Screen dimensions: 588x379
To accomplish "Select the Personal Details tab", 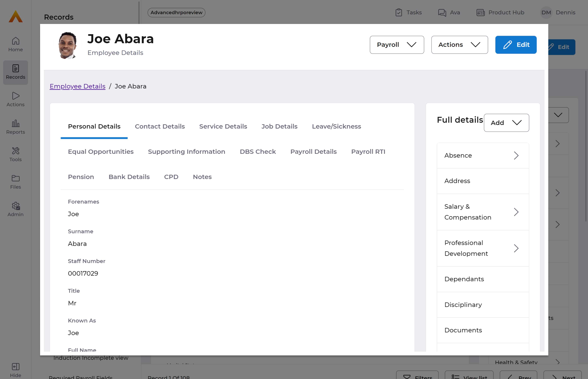I will 94,126.
